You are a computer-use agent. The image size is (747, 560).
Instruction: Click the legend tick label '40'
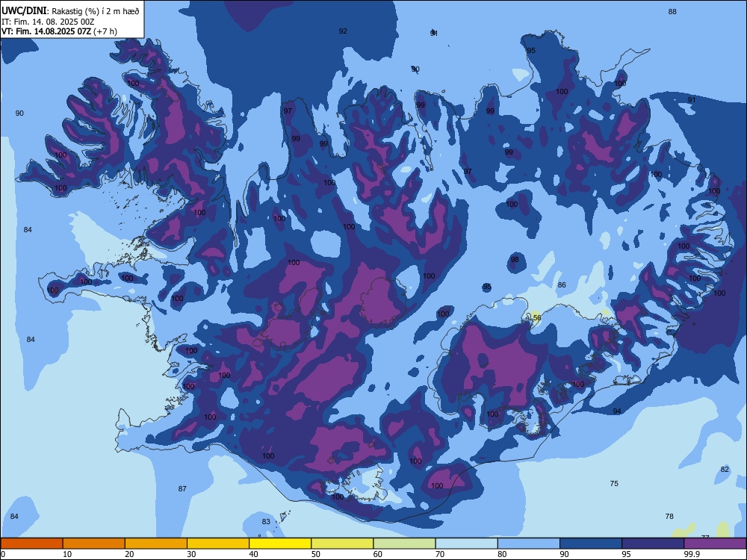(253, 554)
